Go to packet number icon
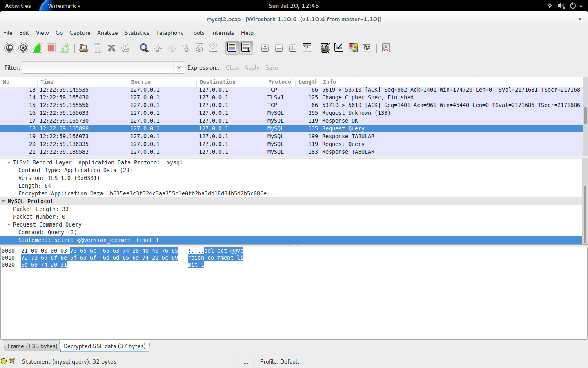The height and width of the screenshot is (368, 588). [186, 48]
